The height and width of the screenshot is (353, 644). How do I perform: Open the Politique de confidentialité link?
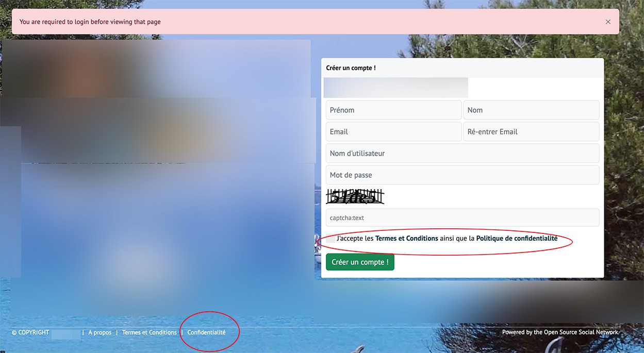click(x=517, y=239)
